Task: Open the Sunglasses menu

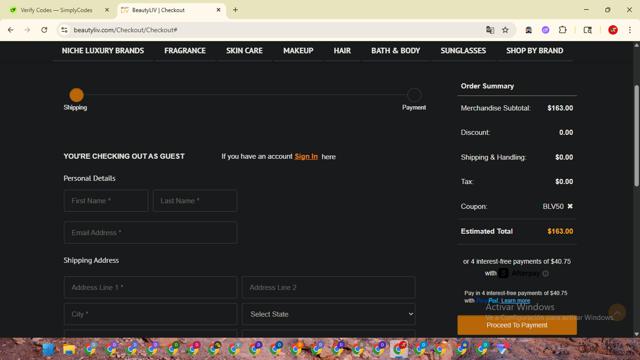Action: point(463,51)
